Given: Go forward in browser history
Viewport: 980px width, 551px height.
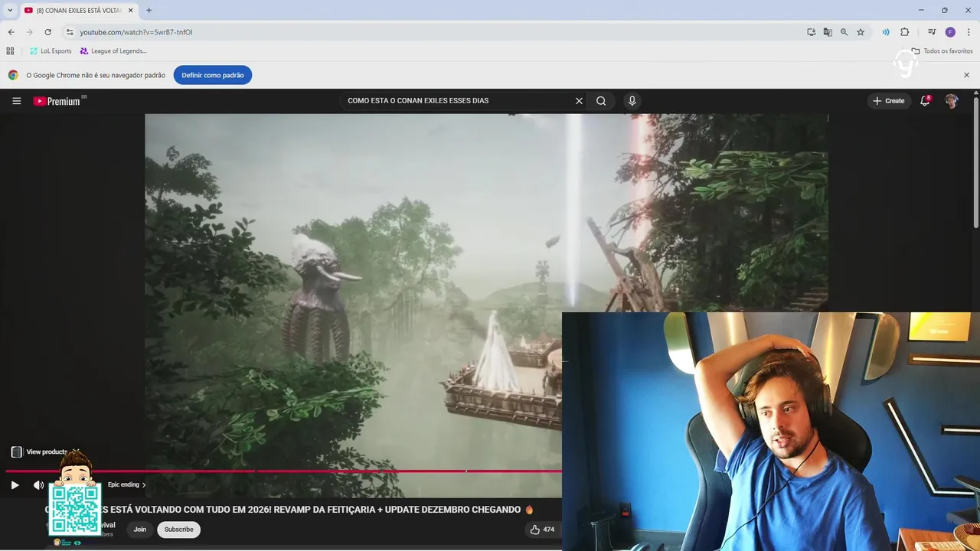Looking at the screenshot, I should point(29,32).
